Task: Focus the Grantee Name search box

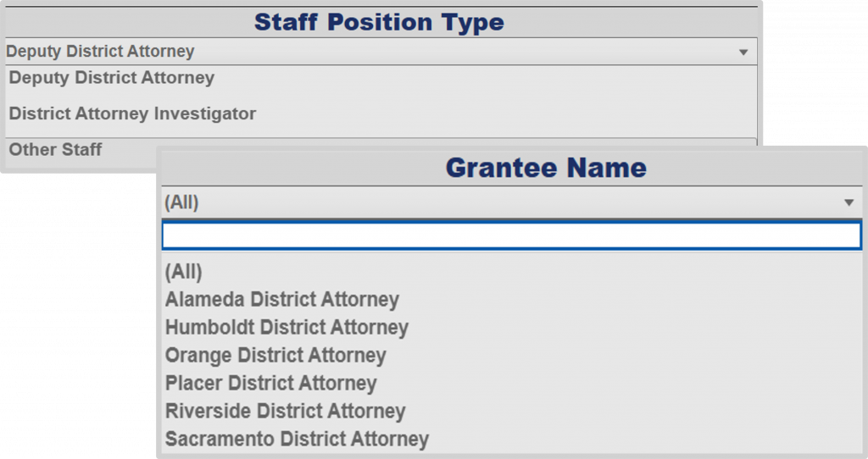Action: 511,236
